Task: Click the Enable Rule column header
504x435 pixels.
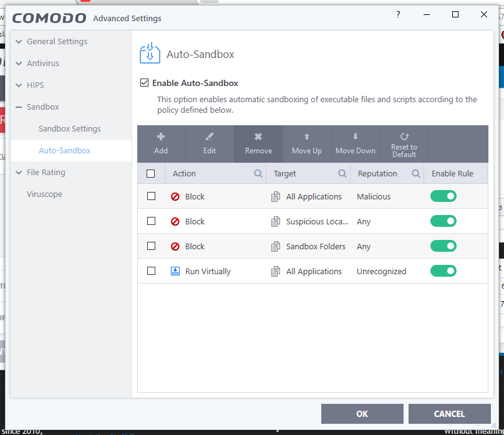Action: tap(452, 174)
